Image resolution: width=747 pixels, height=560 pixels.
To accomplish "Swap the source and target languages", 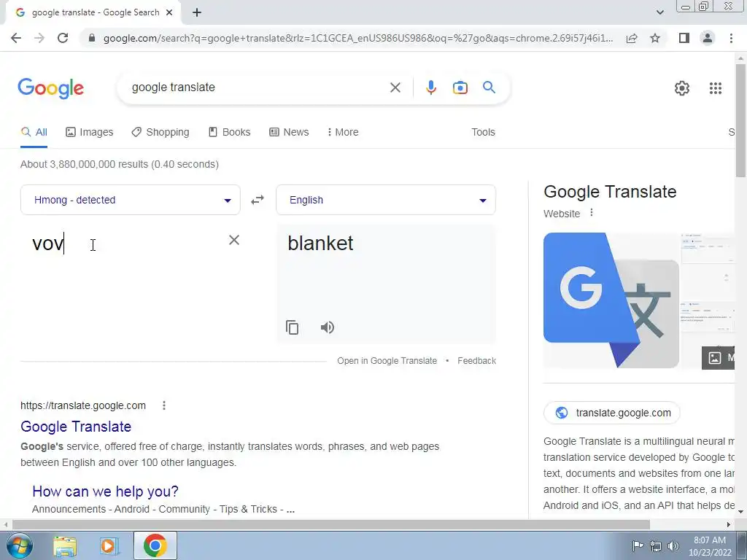I will point(258,200).
